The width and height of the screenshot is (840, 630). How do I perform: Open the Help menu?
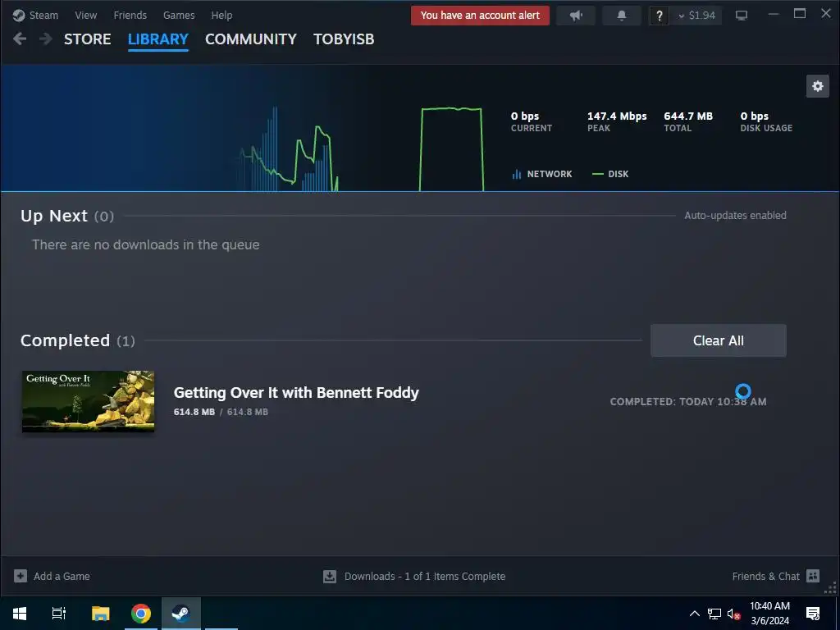click(x=221, y=15)
